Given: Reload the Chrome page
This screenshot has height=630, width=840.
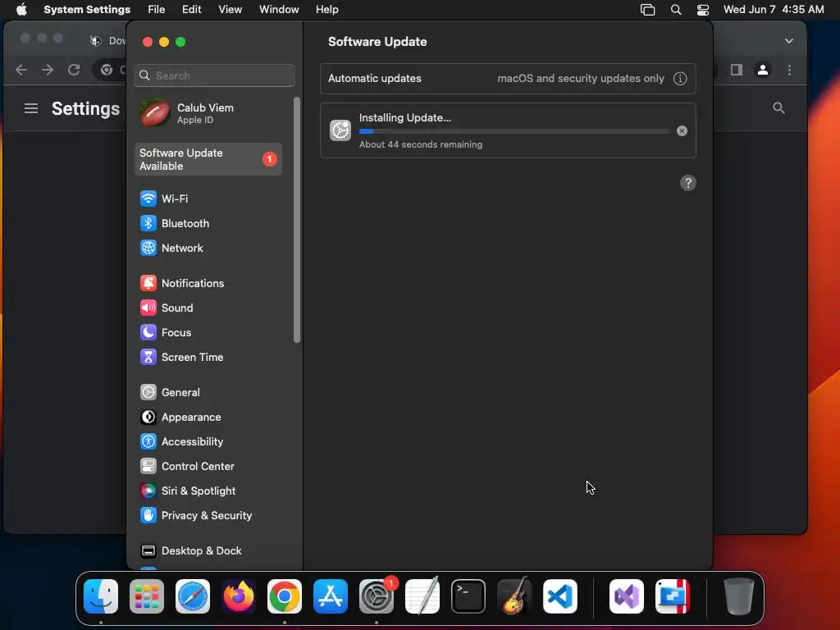Looking at the screenshot, I should (x=74, y=71).
